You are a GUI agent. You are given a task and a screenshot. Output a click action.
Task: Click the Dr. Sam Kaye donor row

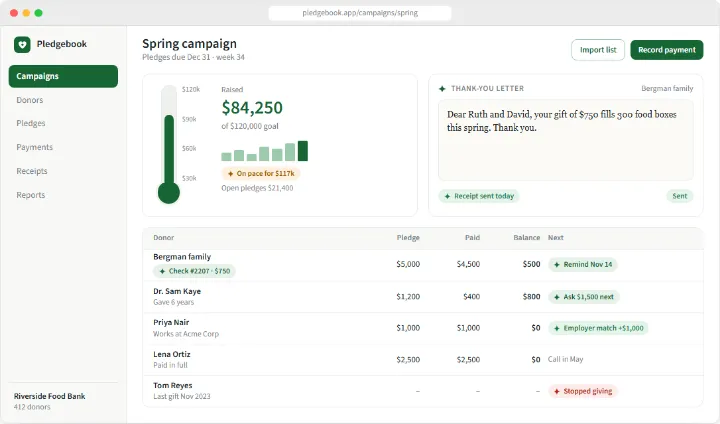[423, 297]
